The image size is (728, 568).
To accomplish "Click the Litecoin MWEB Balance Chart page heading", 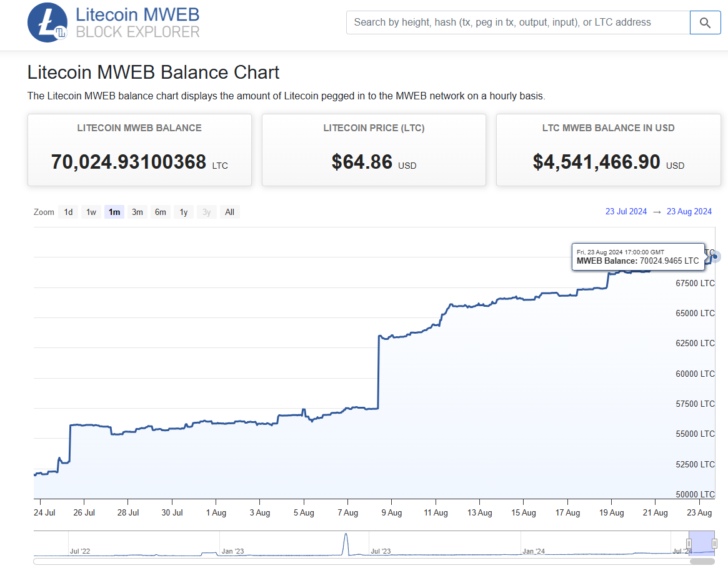I will point(153,73).
